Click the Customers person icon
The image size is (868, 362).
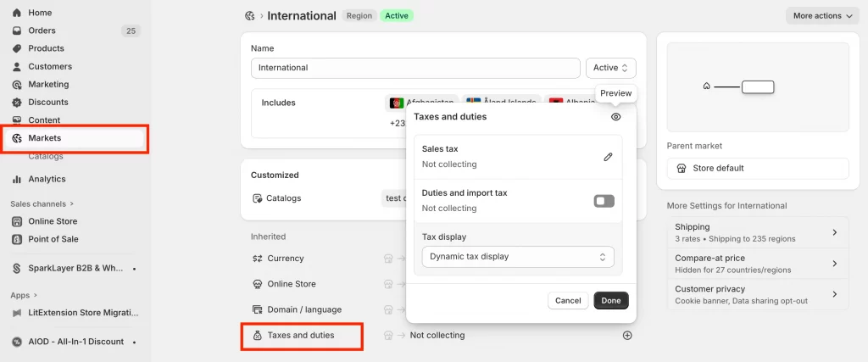(17, 66)
